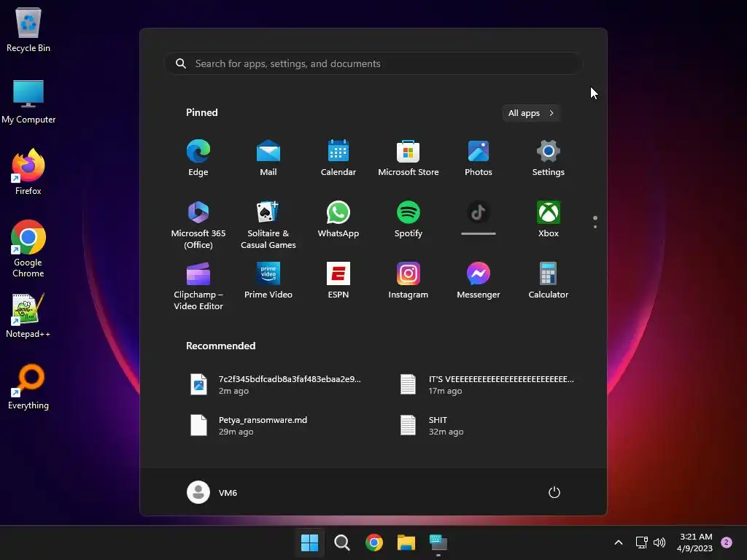Launch the Mail app
Viewport: 747px width, 560px height.
click(x=268, y=158)
